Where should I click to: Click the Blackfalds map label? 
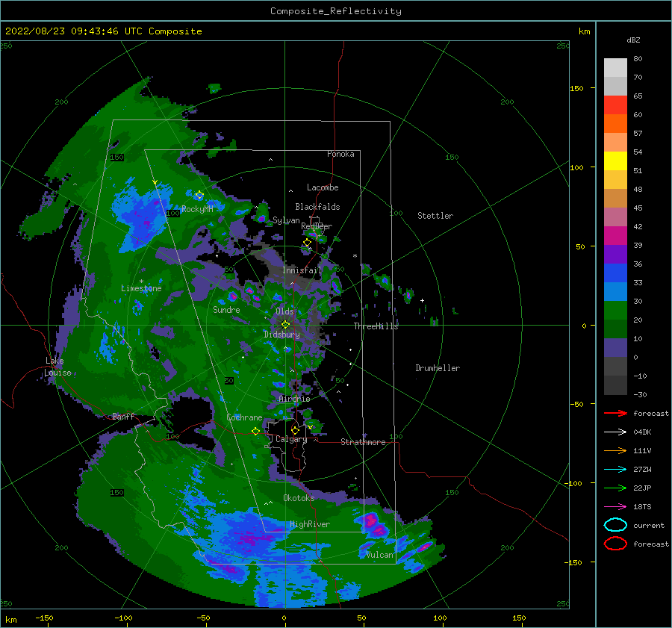[317, 207]
